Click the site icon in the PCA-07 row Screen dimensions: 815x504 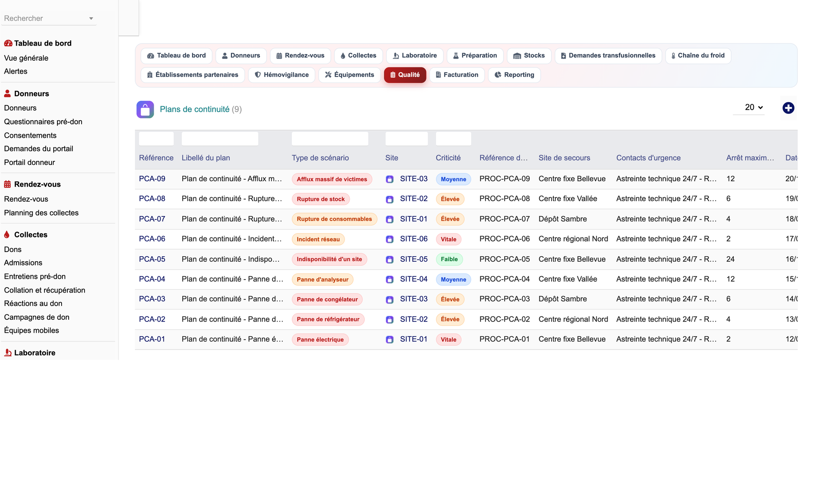coord(389,219)
